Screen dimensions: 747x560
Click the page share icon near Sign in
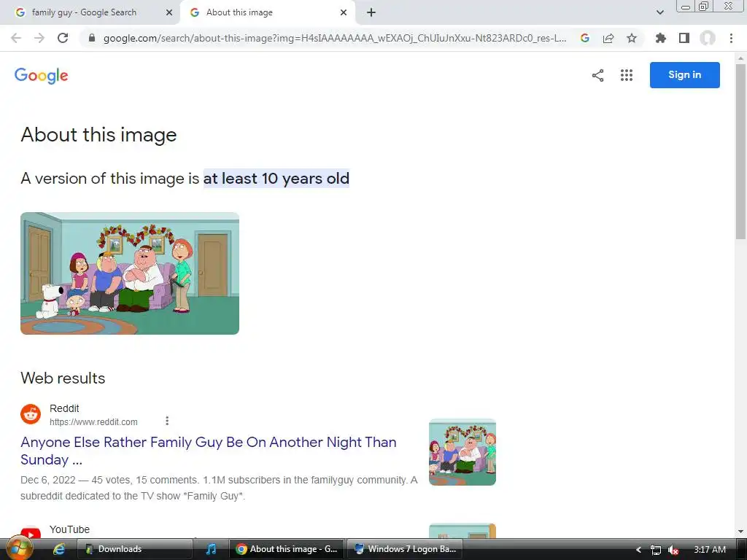(598, 75)
